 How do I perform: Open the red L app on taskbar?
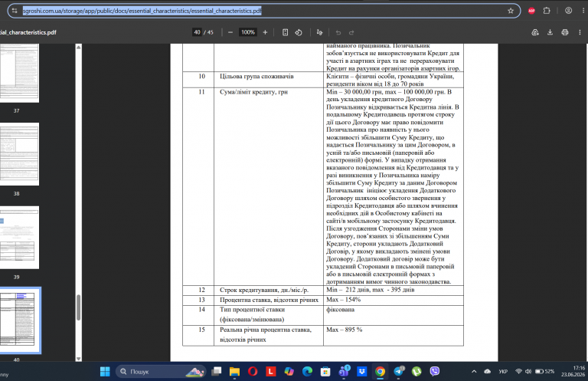(x=271, y=371)
